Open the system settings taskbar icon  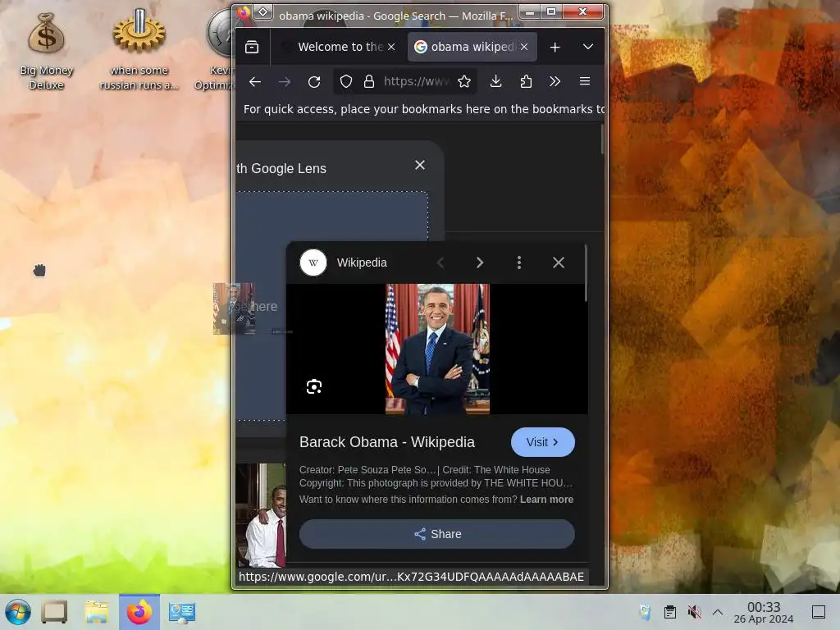(x=182, y=612)
